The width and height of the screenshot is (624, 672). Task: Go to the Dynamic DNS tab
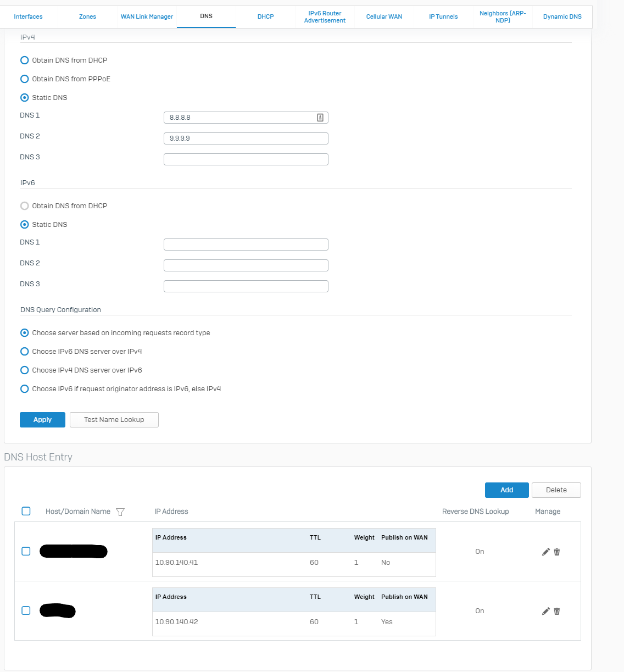[x=562, y=16]
